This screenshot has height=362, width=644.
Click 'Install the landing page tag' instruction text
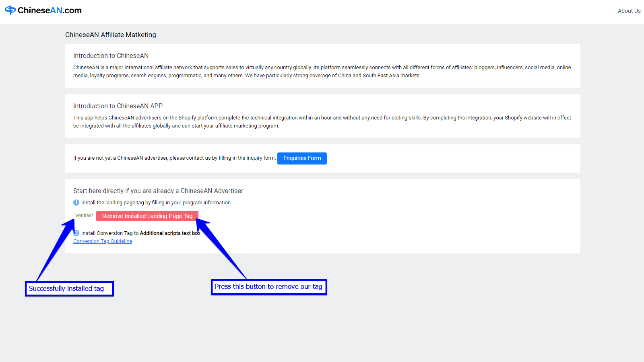[x=156, y=203]
